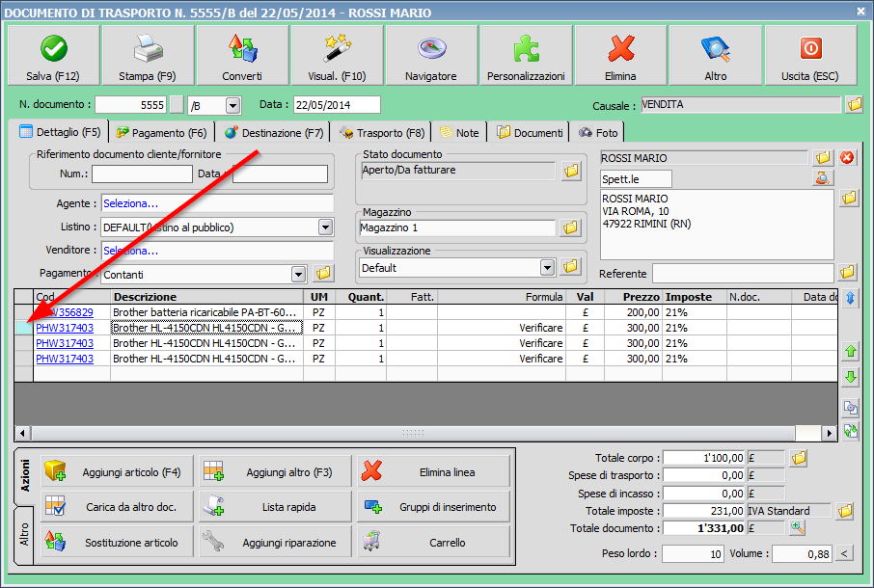The image size is (874, 588).
Task: Click the Referente input field
Action: coord(743,274)
